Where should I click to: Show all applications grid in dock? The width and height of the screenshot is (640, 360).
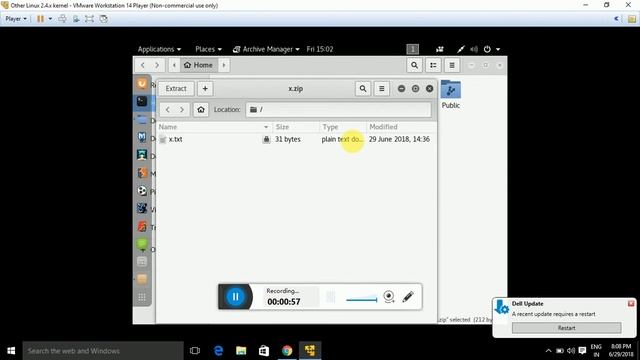[142, 297]
